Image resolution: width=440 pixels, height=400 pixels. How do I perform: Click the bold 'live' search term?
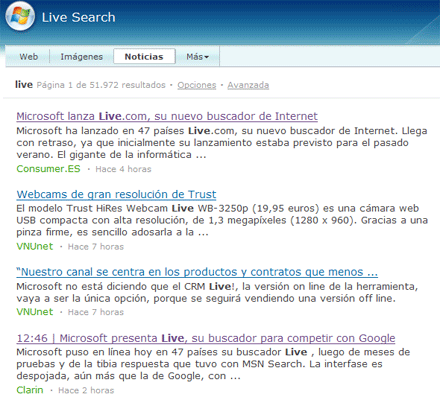(x=24, y=84)
